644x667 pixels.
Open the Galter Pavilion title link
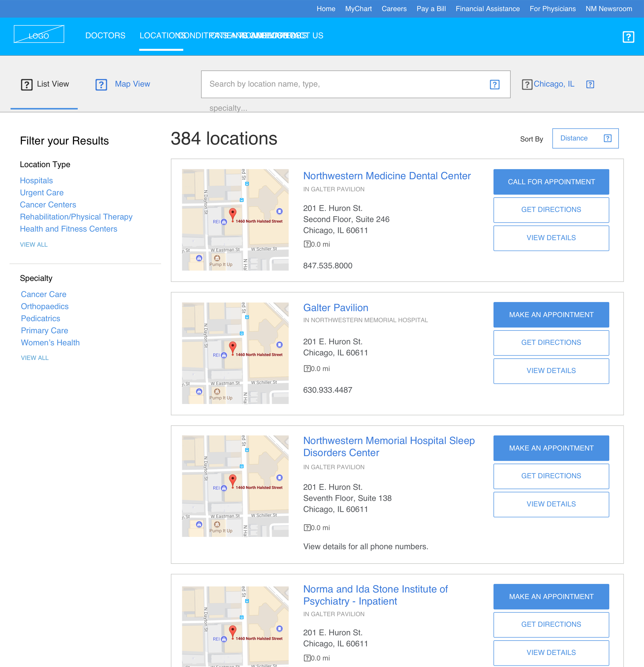coord(336,308)
